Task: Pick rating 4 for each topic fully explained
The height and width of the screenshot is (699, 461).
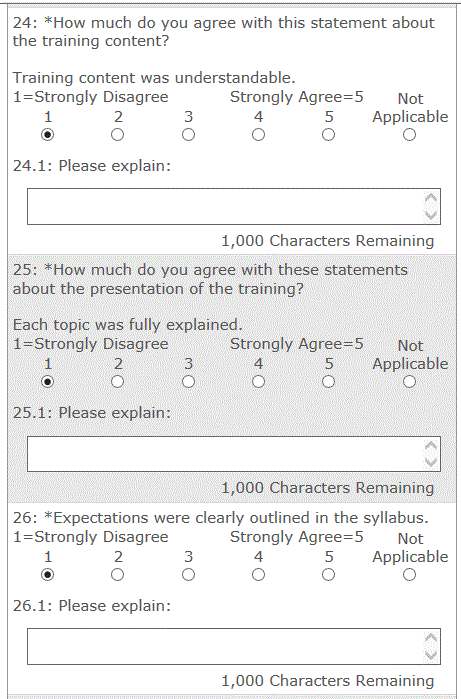Action: (259, 382)
